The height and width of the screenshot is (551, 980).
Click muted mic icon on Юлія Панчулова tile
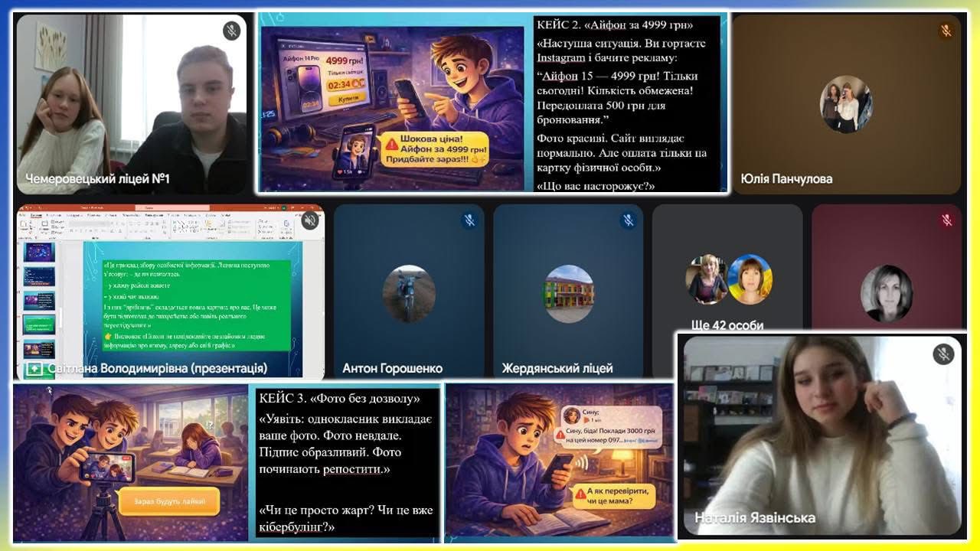946,31
